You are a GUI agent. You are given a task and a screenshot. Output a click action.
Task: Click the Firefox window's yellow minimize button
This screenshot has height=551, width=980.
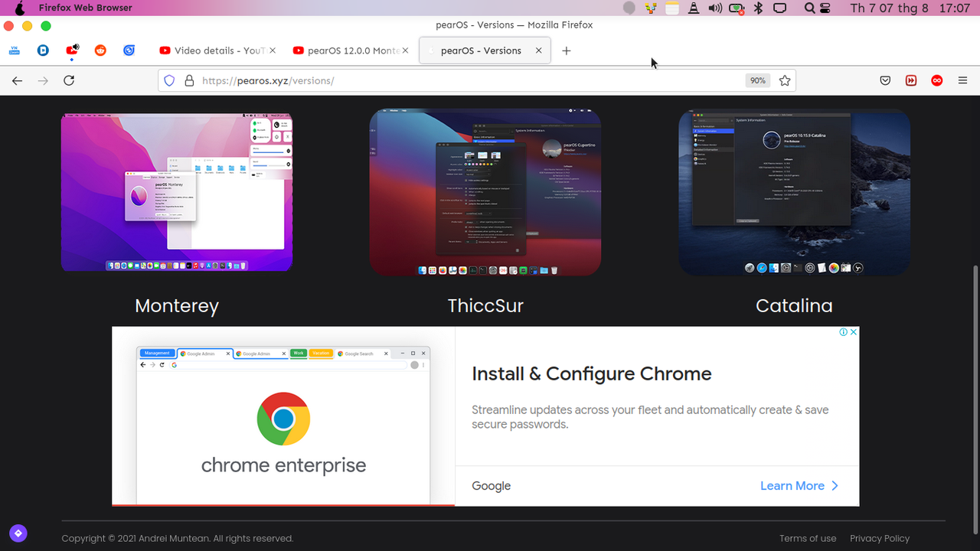(x=27, y=25)
